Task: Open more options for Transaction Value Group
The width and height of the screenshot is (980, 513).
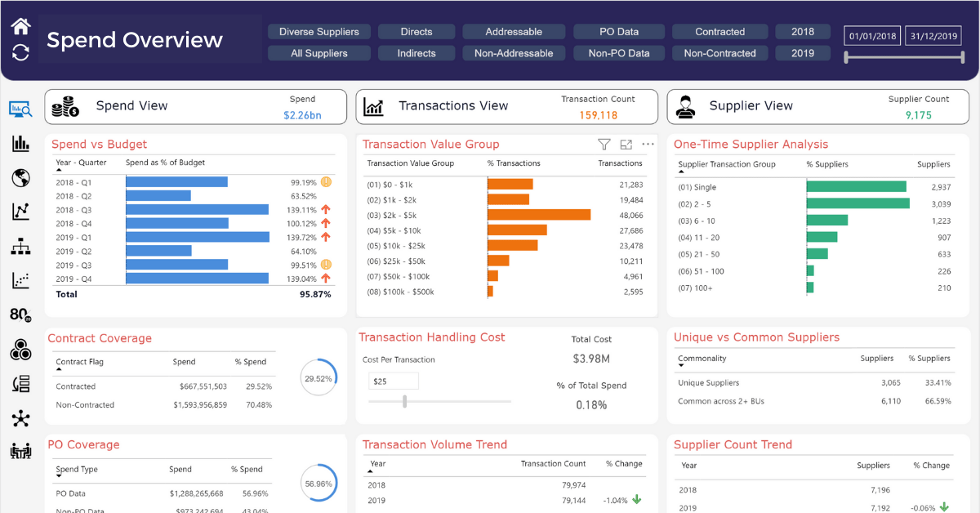Action: click(648, 144)
